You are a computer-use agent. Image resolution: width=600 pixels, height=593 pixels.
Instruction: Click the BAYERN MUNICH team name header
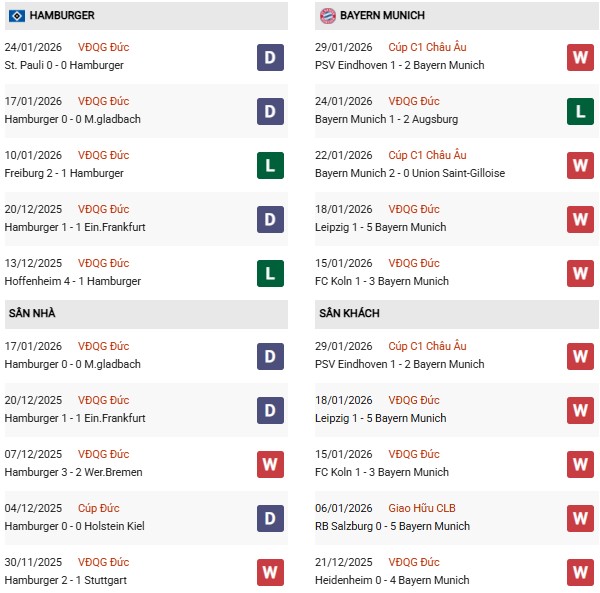coord(382,16)
